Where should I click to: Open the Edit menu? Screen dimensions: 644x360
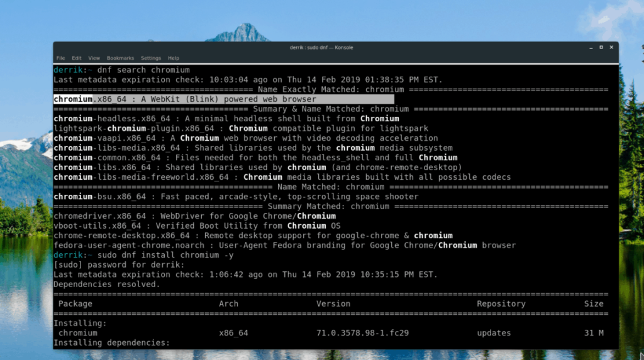click(76, 58)
